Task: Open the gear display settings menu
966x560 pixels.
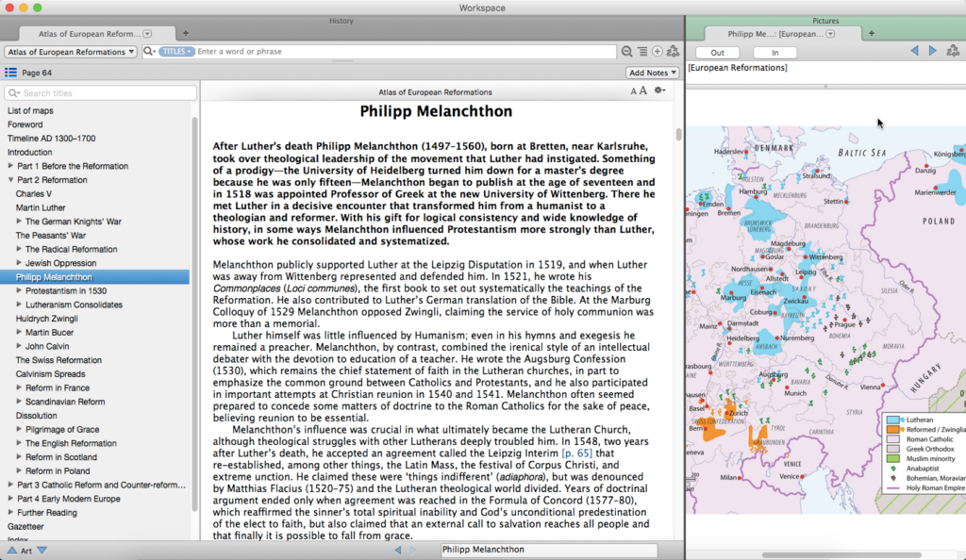Action: [659, 91]
